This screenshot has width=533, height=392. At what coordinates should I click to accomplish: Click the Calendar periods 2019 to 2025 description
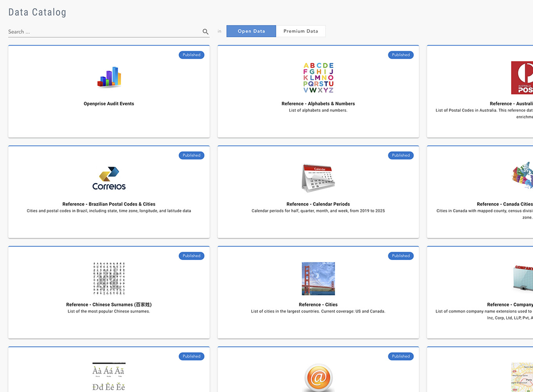tap(318, 211)
